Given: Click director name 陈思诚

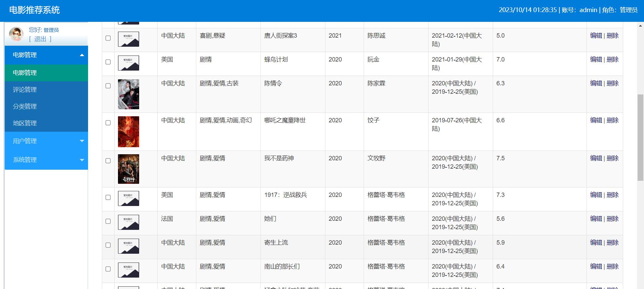Looking at the screenshot, I should [x=376, y=36].
